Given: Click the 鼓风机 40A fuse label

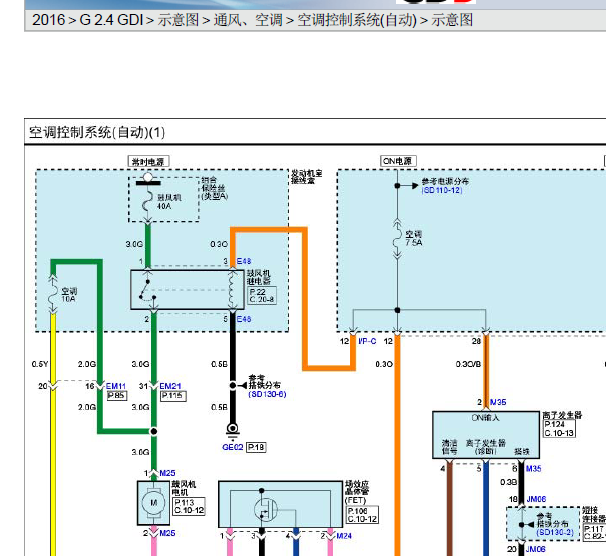Looking at the screenshot, I should point(168,202).
